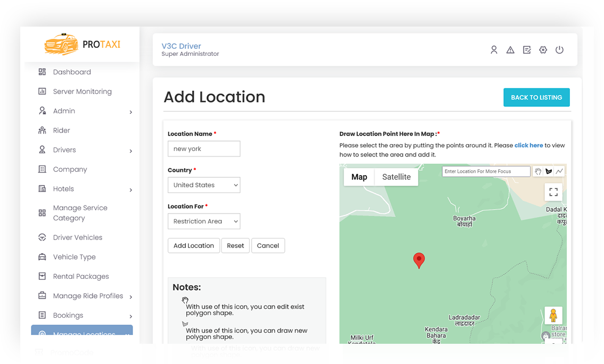Select the draw polygon tool on map
This screenshot has width=604, height=364.
tap(549, 171)
